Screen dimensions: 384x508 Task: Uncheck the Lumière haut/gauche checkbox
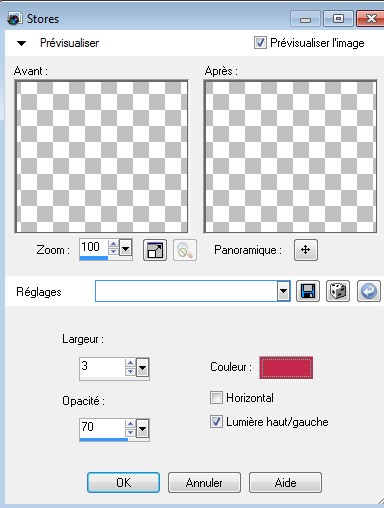click(216, 422)
